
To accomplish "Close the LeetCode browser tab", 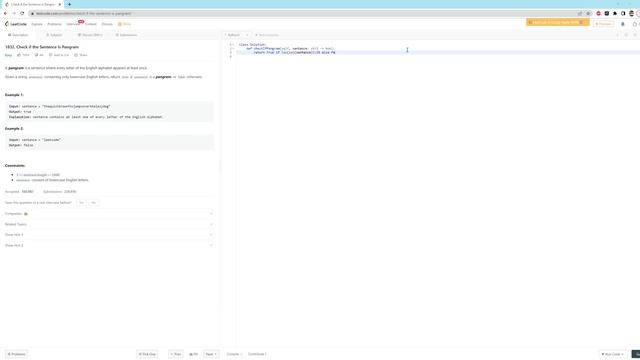I will click(60, 4).
